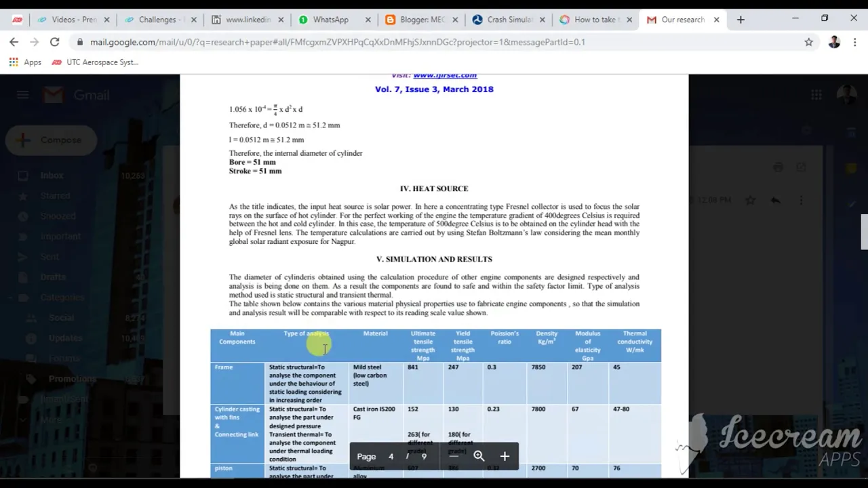The height and width of the screenshot is (488, 868).
Task: Click the 'Stroke = 51 mm' line
Action: click(x=255, y=171)
